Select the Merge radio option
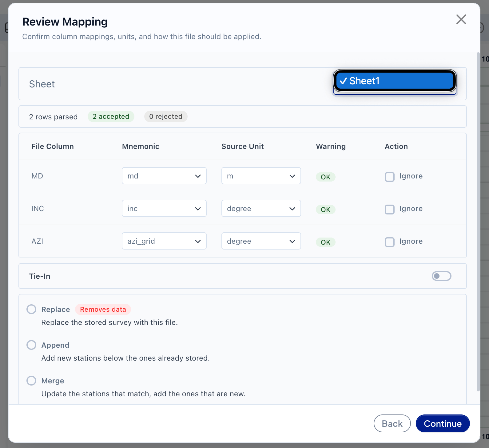Image resolution: width=489 pixels, height=448 pixels. pos(31,381)
